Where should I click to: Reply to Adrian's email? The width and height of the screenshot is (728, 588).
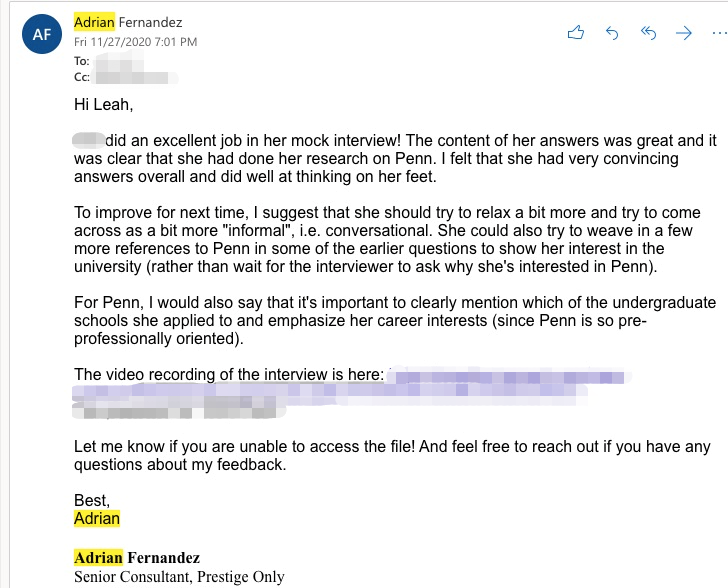coord(612,33)
